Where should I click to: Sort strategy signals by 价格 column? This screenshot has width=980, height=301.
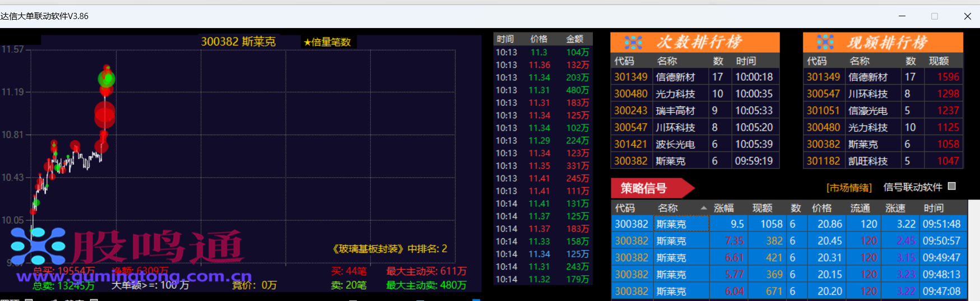[x=822, y=208]
